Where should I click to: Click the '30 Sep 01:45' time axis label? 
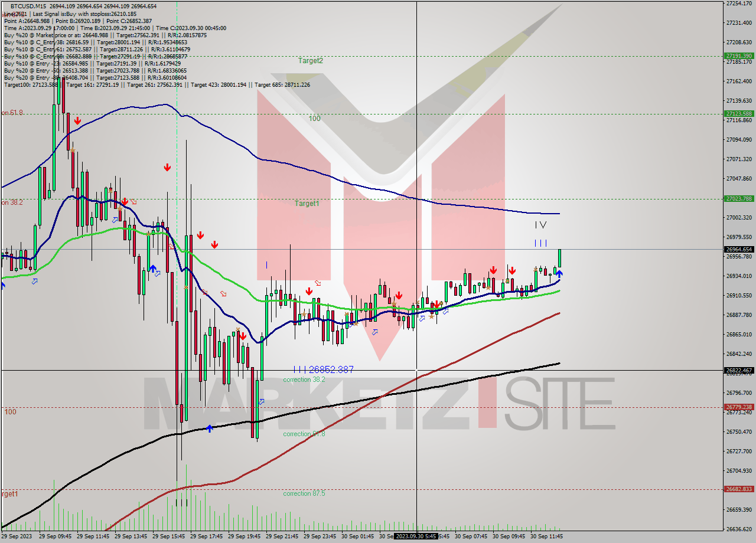pyautogui.click(x=357, y=537)
